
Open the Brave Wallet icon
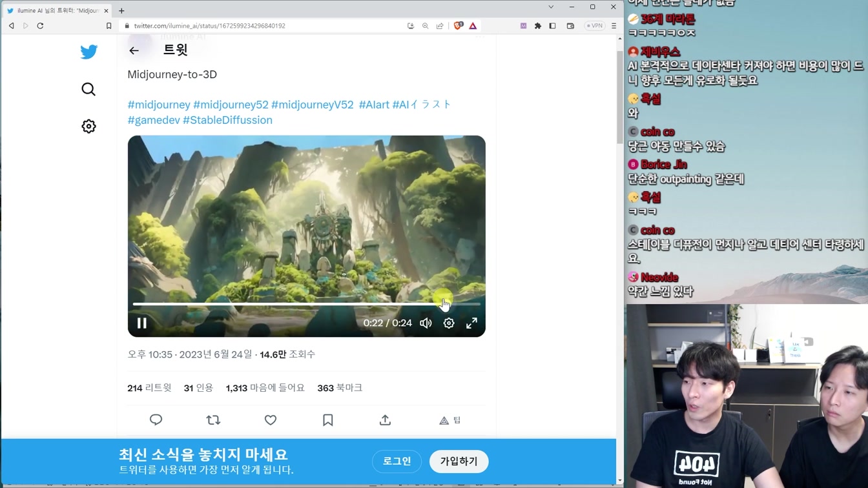click(570, 26)
